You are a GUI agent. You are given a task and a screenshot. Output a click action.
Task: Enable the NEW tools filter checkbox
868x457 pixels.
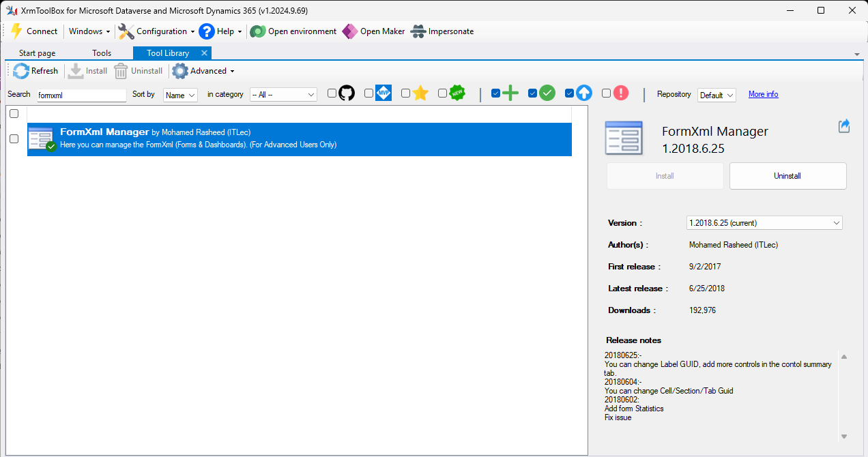pos(442,93)
